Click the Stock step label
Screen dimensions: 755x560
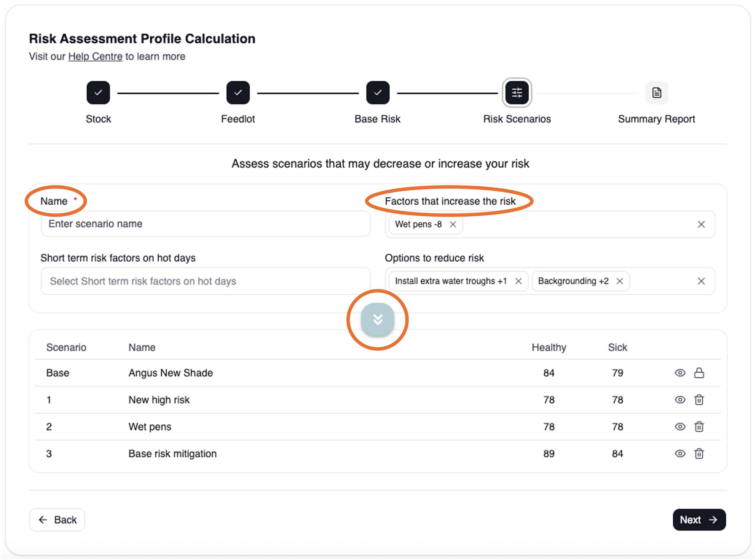click(98, 119)
